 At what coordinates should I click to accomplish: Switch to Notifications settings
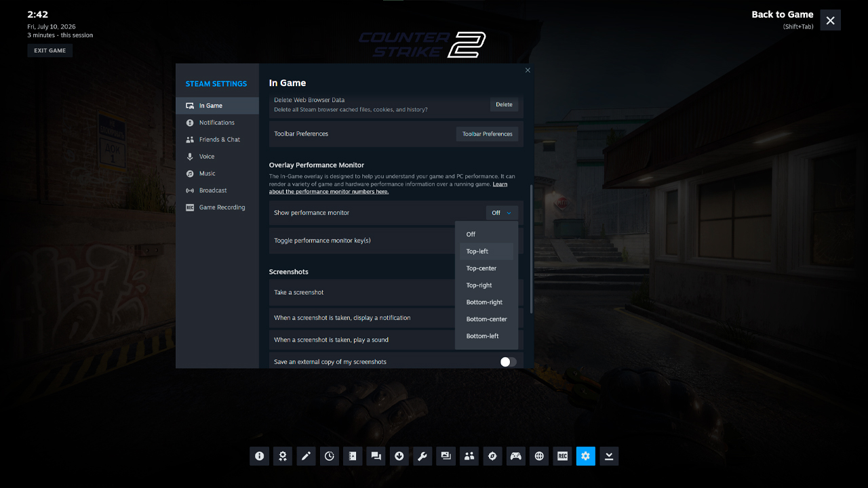pyautogui.click(x=217, y=123)
